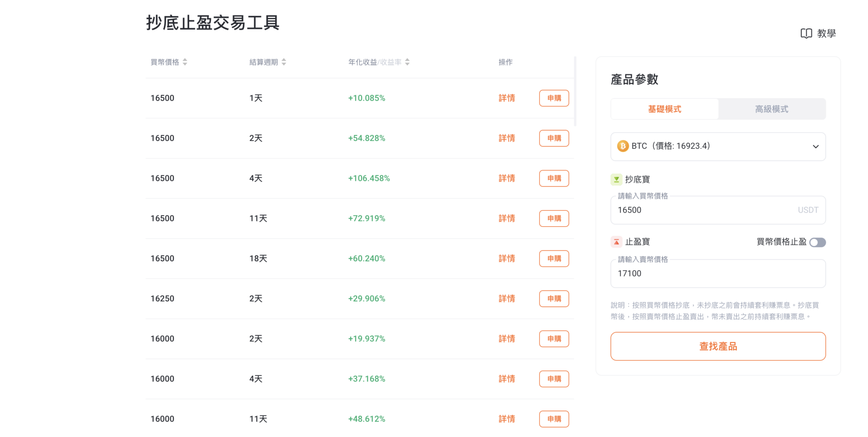Open 詳情 for the 16250 product
Viewport: 868px width, 437px height.
click(x=506, y=299)
